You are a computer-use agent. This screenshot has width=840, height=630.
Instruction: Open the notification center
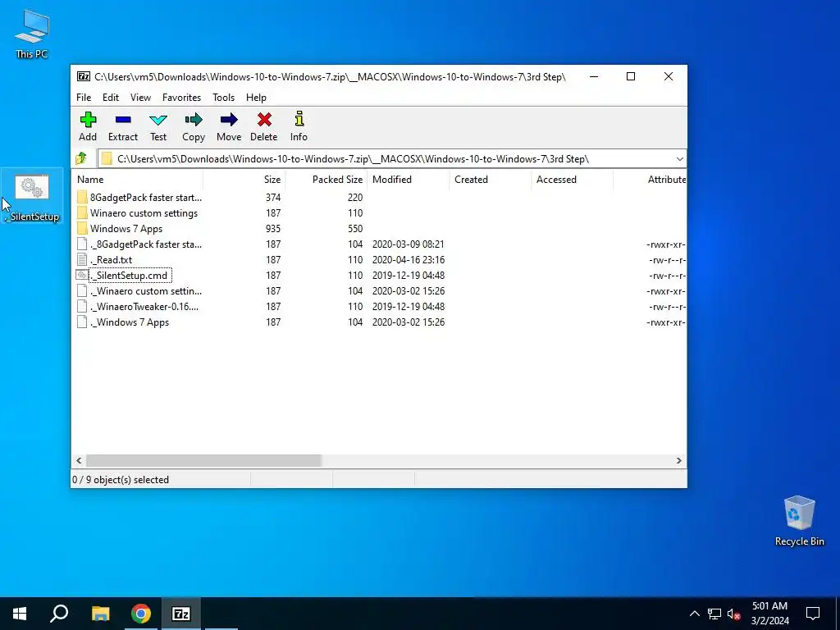(x=813, y=614)
